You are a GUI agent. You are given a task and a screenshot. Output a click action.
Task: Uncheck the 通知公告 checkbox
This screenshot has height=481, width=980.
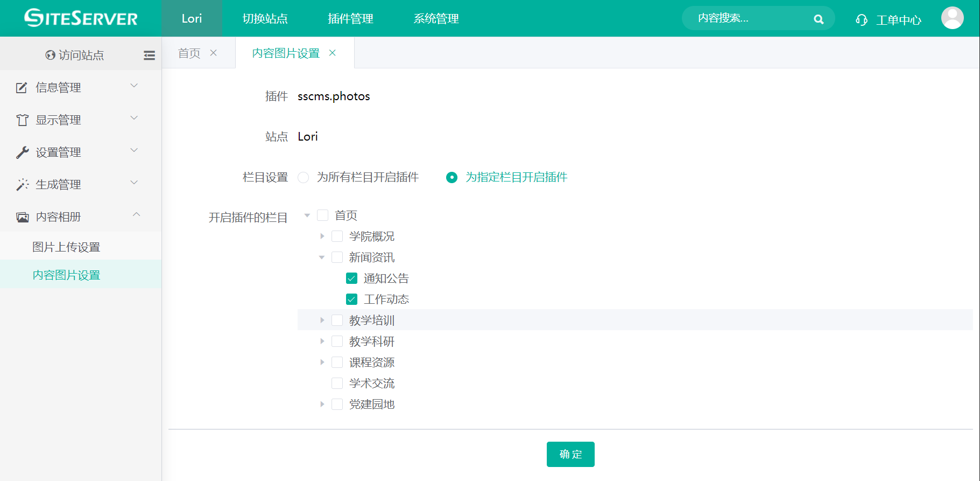352,278
